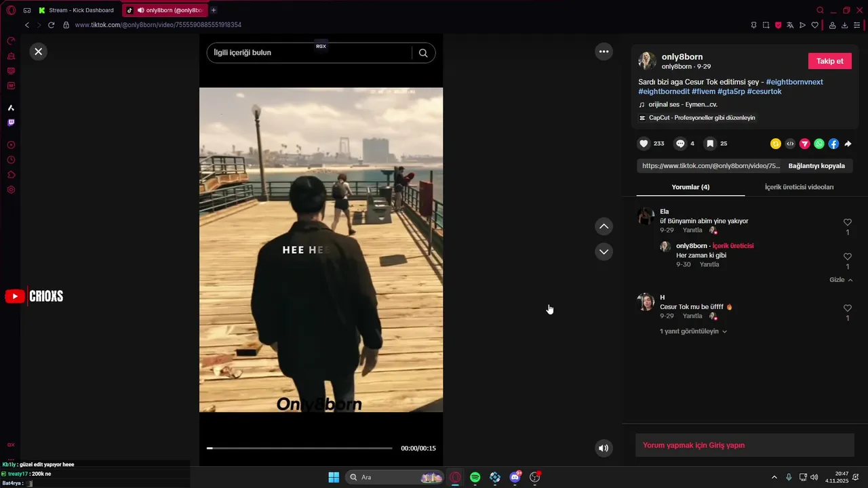Open the CapCut editing link
This screenshot has width=868, height=488.
697,118
